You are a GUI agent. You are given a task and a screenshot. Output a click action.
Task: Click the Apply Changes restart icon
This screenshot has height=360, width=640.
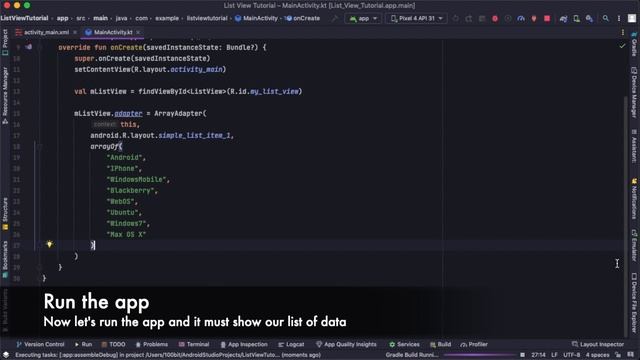click(469, 18)
